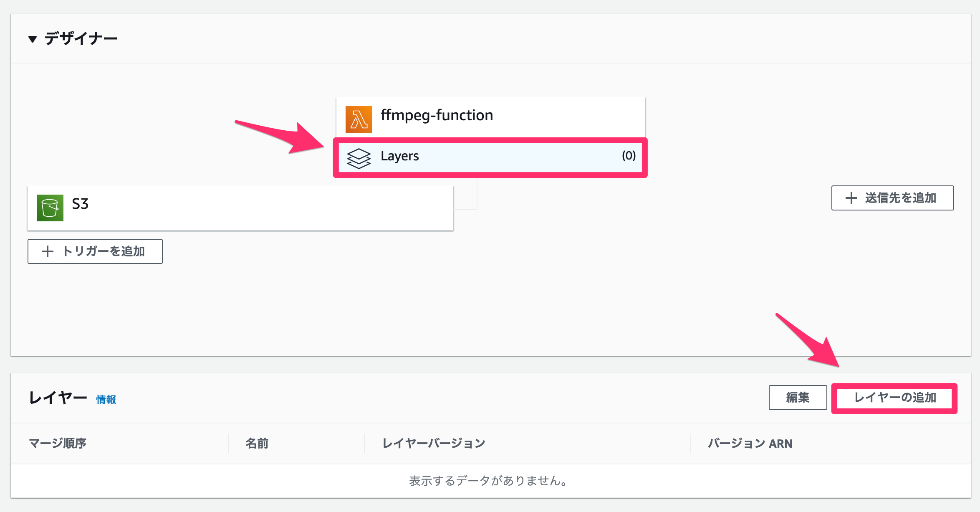Image resolution: width=980 pixels, height=512 pixels.
Task: Click the 表示するデータがありません row
Action: point(488,480)
